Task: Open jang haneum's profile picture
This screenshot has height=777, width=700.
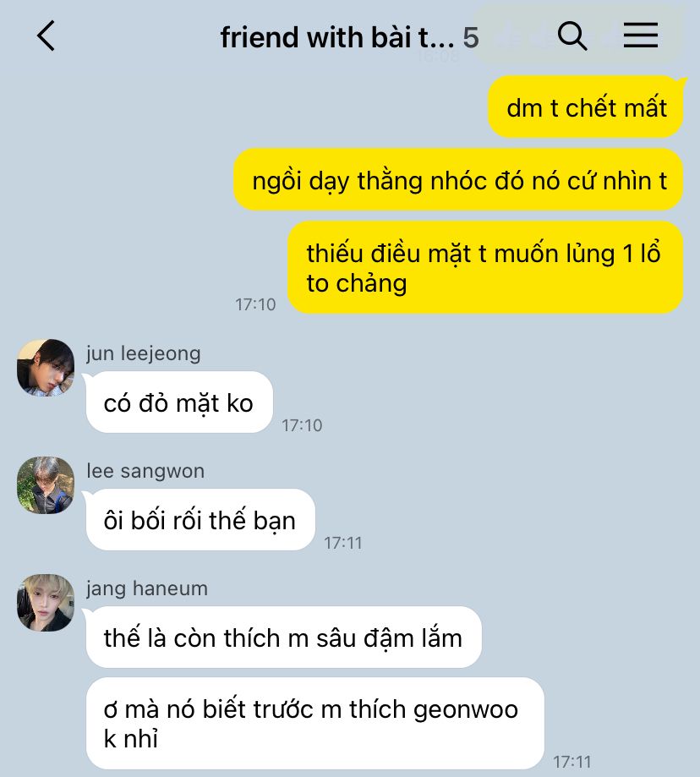Action: point(46,603)
